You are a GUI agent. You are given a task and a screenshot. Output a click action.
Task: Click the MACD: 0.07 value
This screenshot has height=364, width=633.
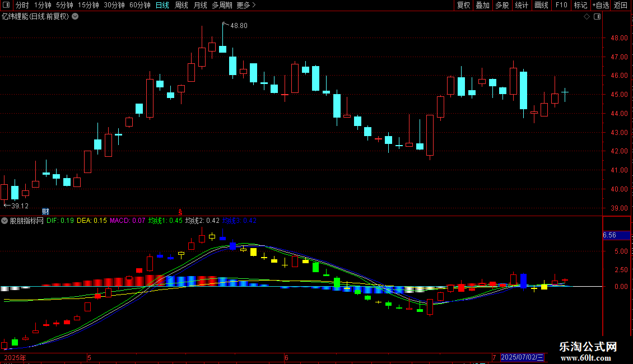pyautogui.click(x=128, y=221)
